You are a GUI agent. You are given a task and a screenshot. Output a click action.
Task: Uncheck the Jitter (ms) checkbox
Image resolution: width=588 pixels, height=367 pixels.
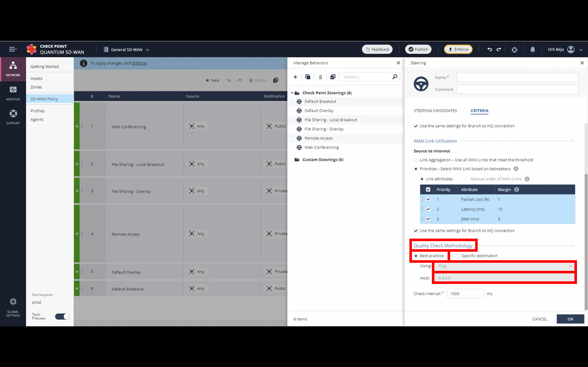tap(428, 219)
